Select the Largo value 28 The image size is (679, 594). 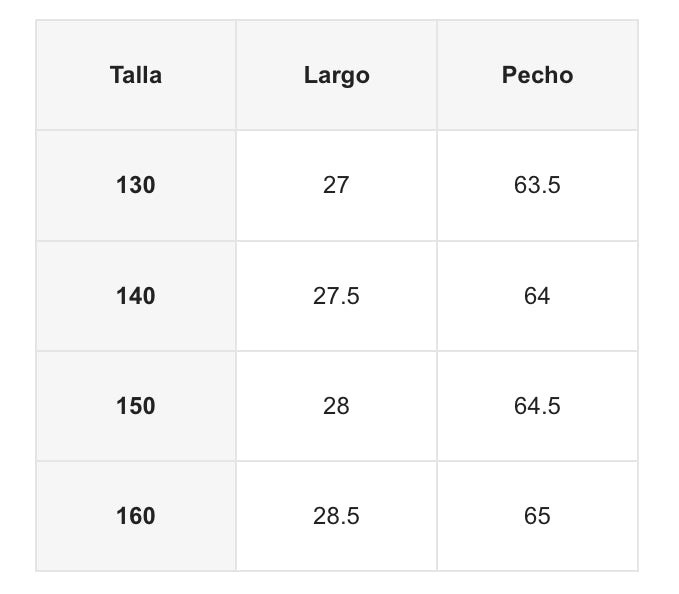tap(336, 406)
